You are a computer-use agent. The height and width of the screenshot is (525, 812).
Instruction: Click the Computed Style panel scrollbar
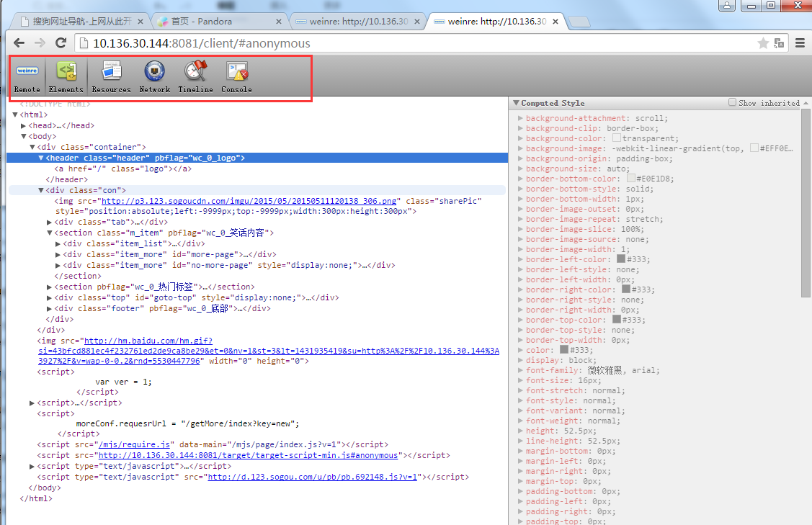click(806, 202)
